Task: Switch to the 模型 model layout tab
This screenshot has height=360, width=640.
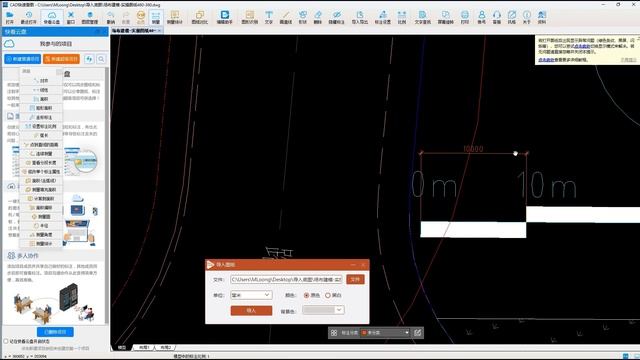Action: pos(122,347)
